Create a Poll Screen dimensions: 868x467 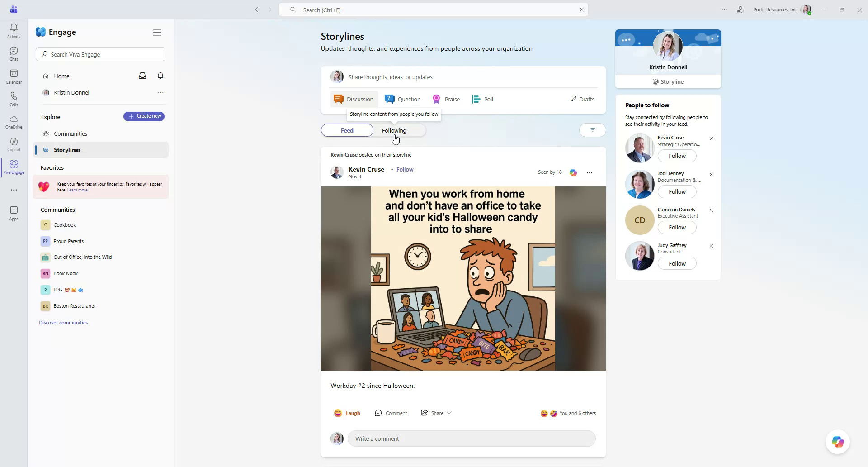click(x=482, y=99)
